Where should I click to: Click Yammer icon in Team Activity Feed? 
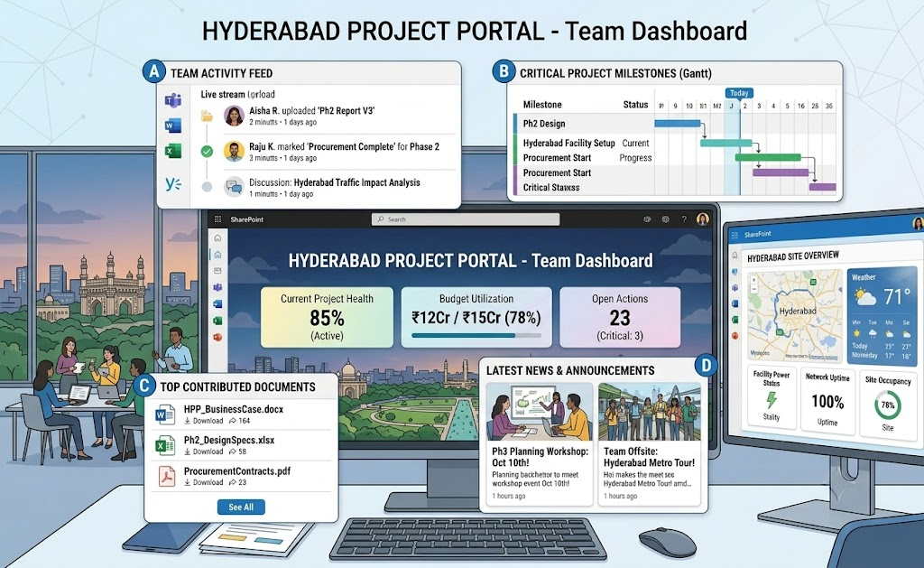172,184
